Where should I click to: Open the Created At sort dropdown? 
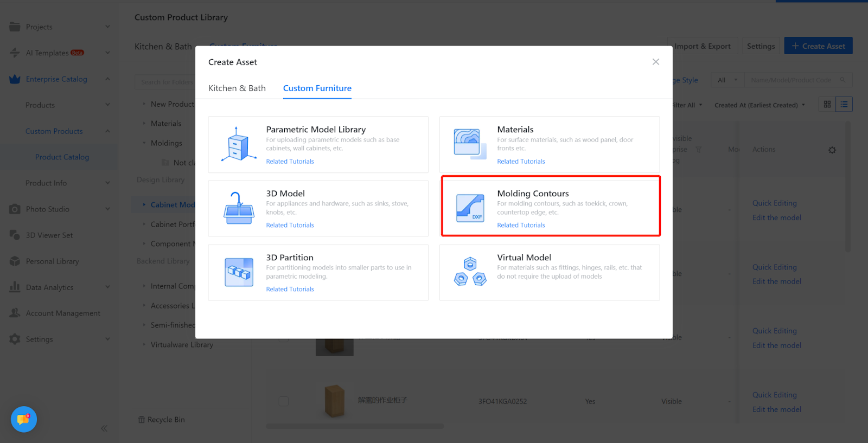[759, 105]
